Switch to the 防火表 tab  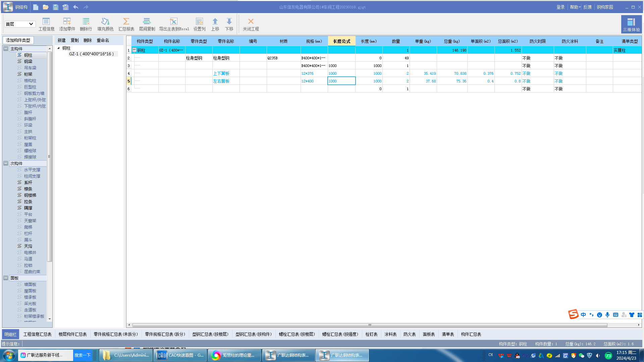coord(410,335)
